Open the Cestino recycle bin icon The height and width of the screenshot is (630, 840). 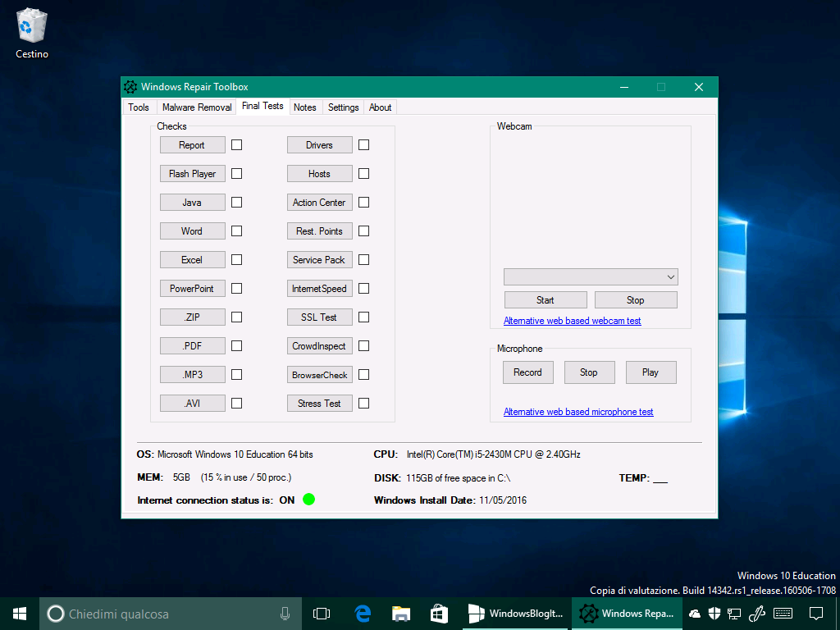[x=32, y=33]
